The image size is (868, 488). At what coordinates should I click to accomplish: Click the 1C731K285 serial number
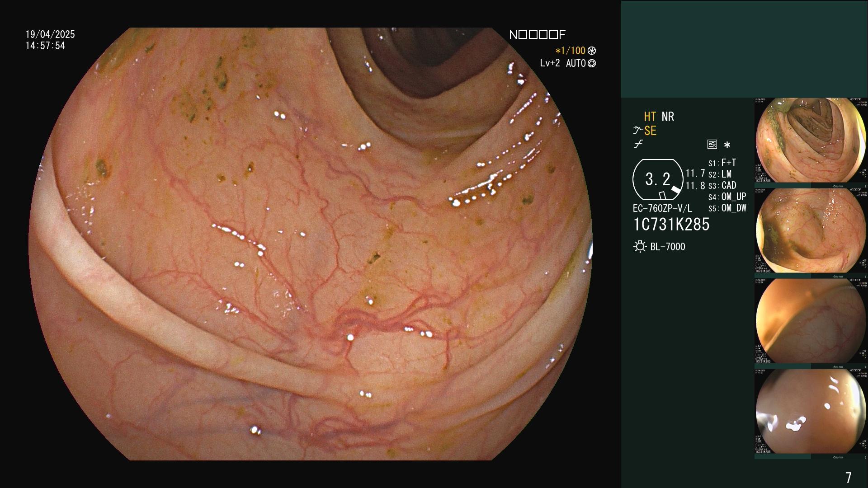pos(671,225)
